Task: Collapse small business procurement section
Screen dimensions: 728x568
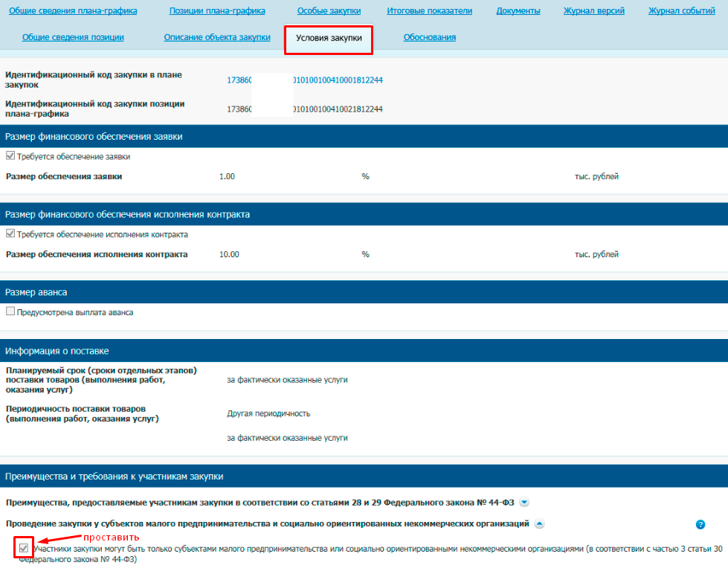Action: point(539,524)
